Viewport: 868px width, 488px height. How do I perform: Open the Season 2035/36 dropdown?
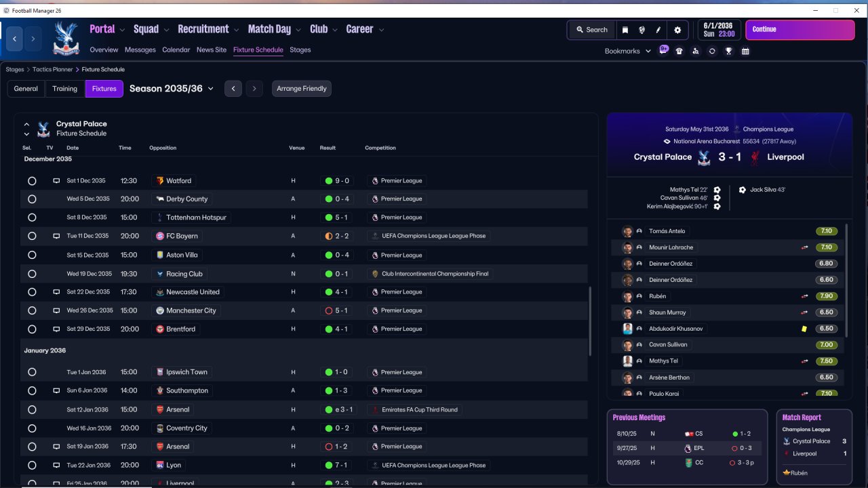[172, 88]
